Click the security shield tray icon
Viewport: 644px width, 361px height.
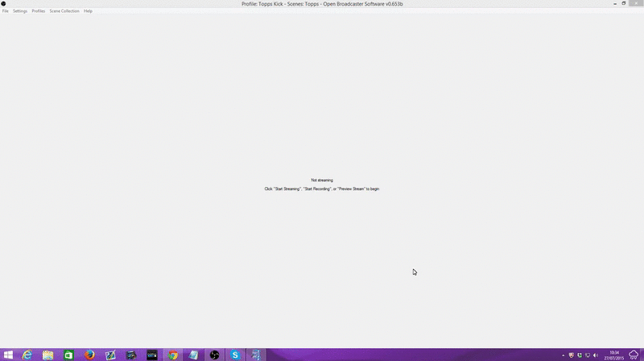pos(572,355)
